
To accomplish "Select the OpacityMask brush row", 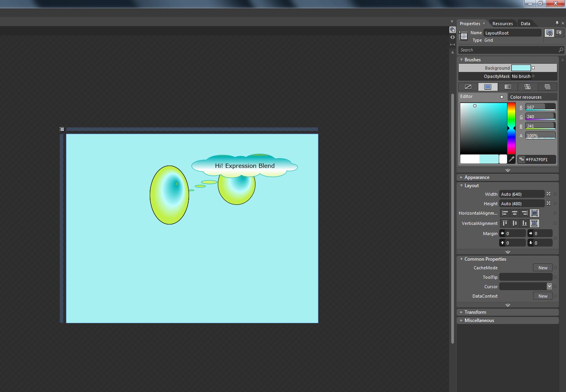I will point(508,76).
